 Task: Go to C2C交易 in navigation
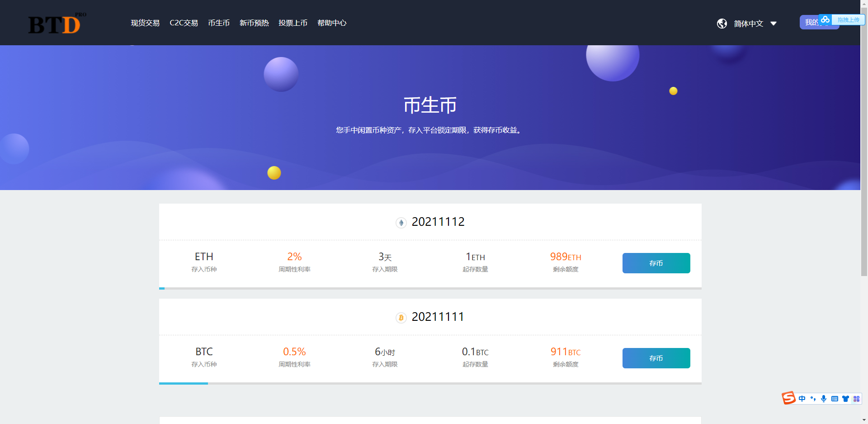click(184, 23)
